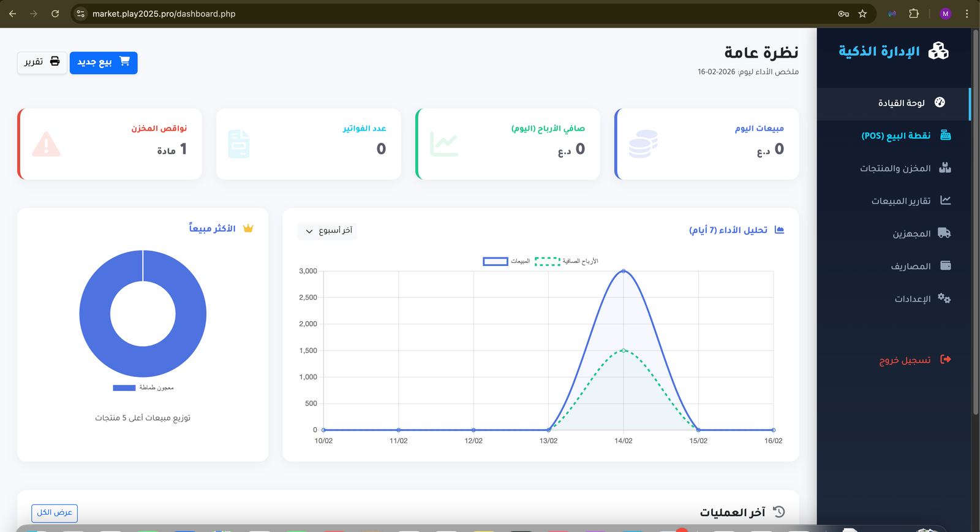Click the بيع جديد blue button
980x532 pixels.
pos(104,63)
